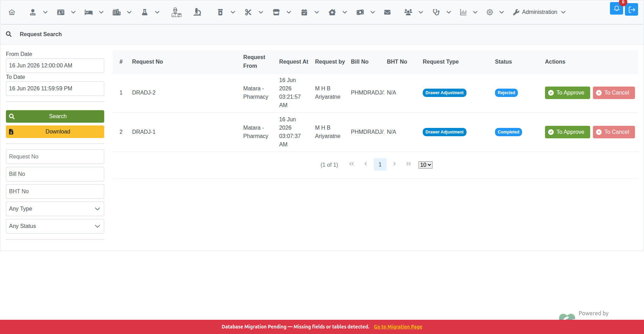
Task: Change rows-per-page selector showing 10
Action: [426, 165]
